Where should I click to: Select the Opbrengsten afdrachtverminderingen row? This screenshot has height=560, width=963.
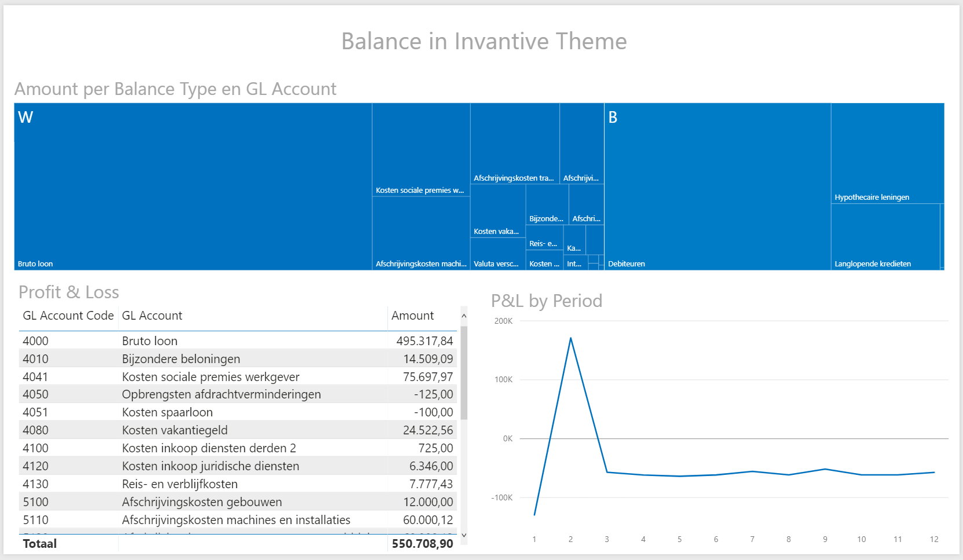pyautogui.click(x=238, y=394)
